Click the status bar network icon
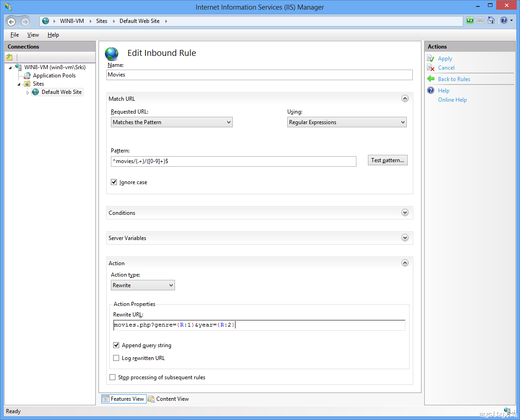This screenshot has height=420, width=520. [507, 411]
